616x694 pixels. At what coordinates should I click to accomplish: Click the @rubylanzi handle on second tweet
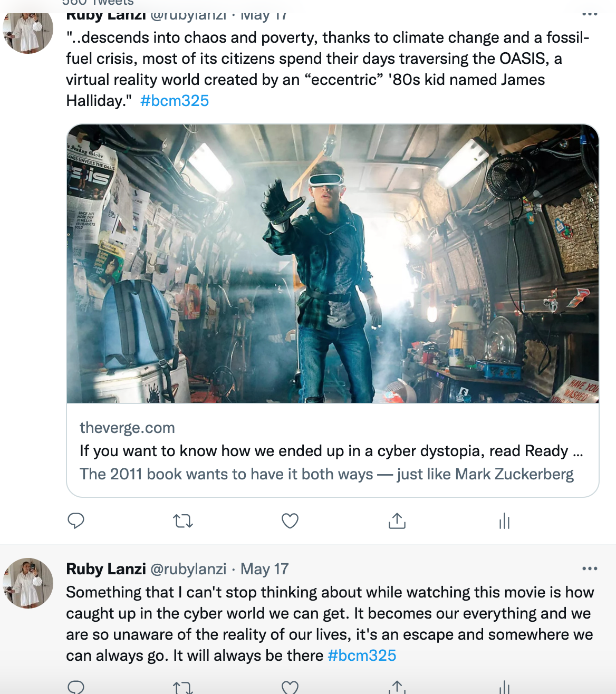pos(188,569)
